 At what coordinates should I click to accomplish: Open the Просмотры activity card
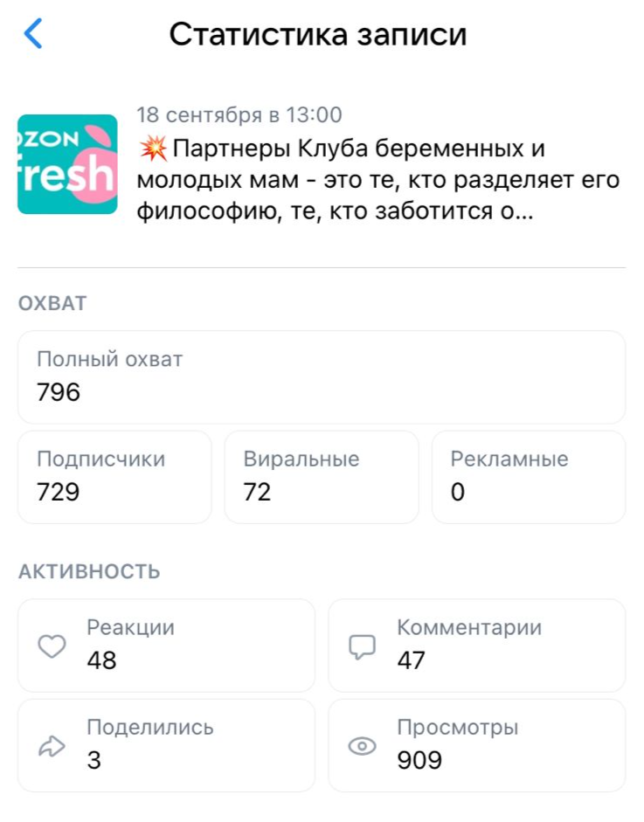pyautogui.click(x=476, y=744)
